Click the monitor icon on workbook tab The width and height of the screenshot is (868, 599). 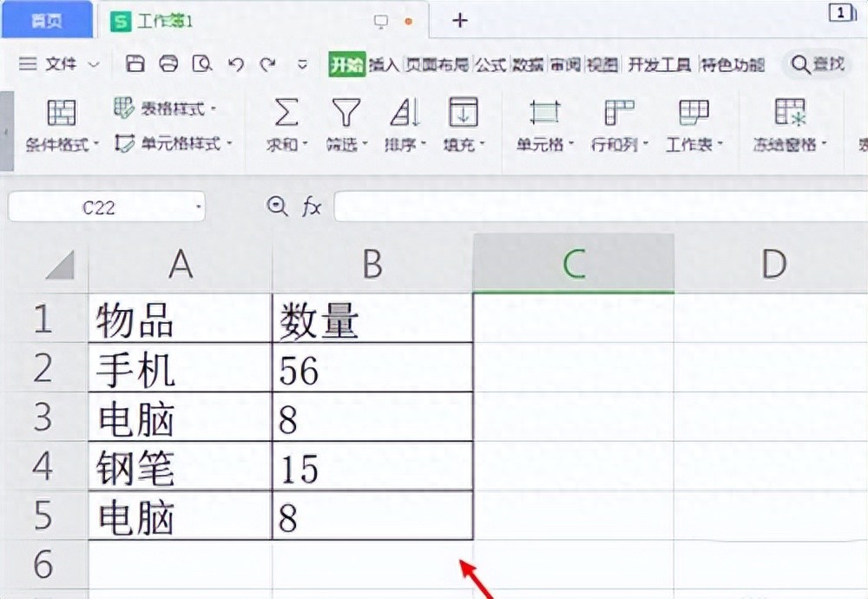(381, 21)
